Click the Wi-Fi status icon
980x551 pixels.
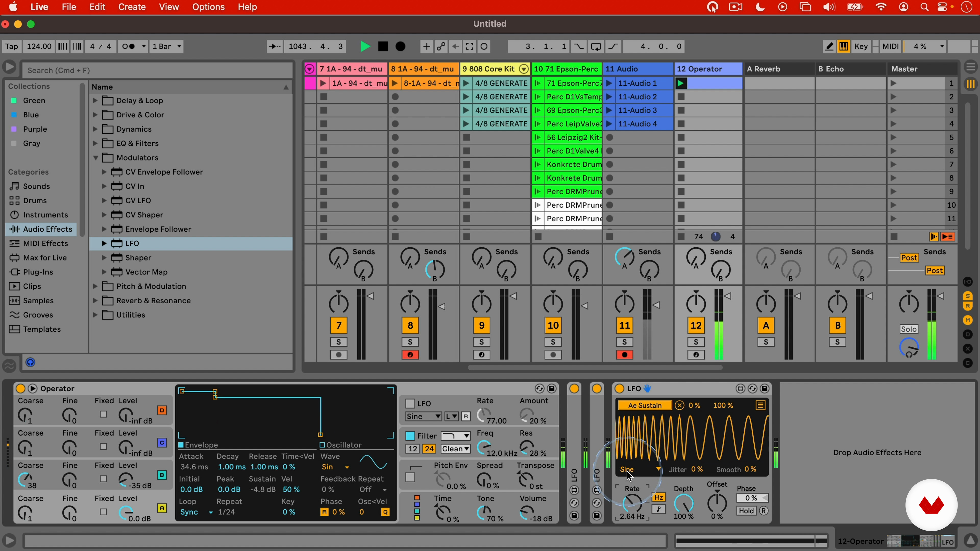click(x=881, y=7)
